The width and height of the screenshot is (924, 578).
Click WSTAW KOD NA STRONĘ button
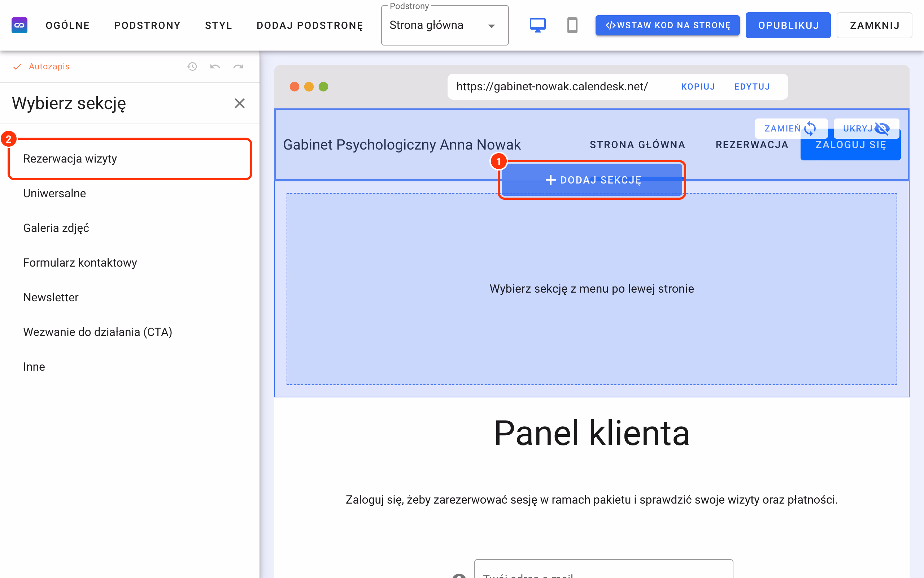tap(667, 25)
